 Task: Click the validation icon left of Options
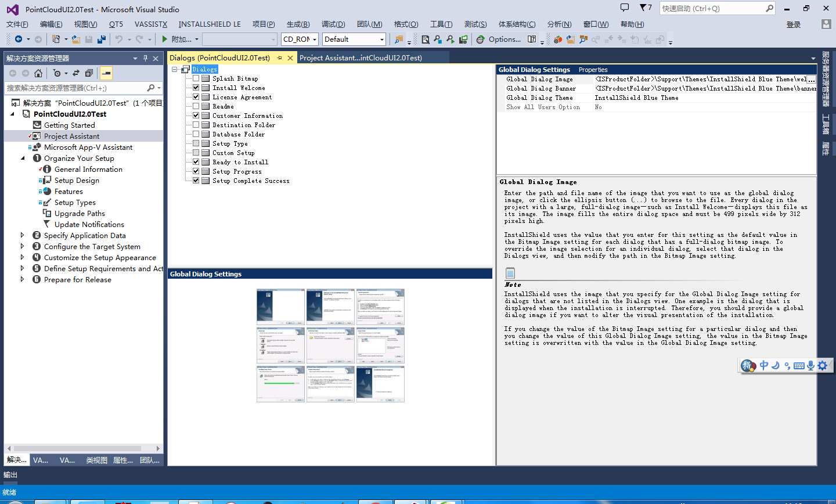click(x=480, y=39)
